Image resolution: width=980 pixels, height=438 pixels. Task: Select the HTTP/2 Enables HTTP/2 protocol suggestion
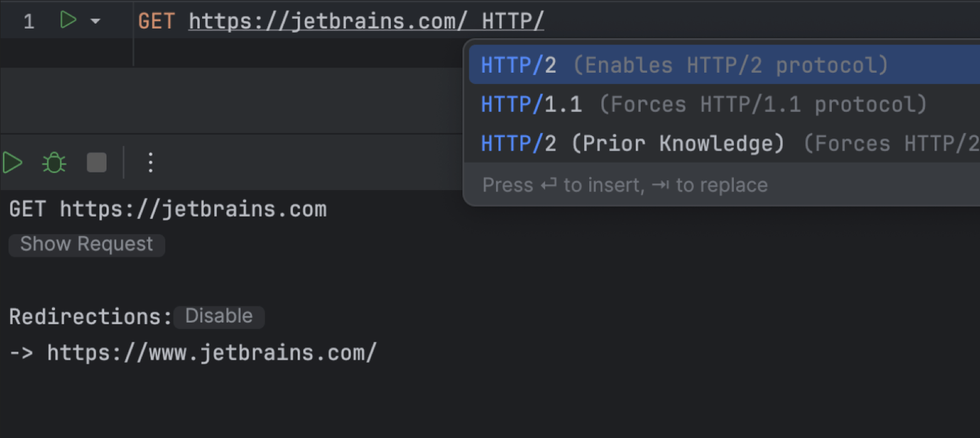(x=684, y=65)
